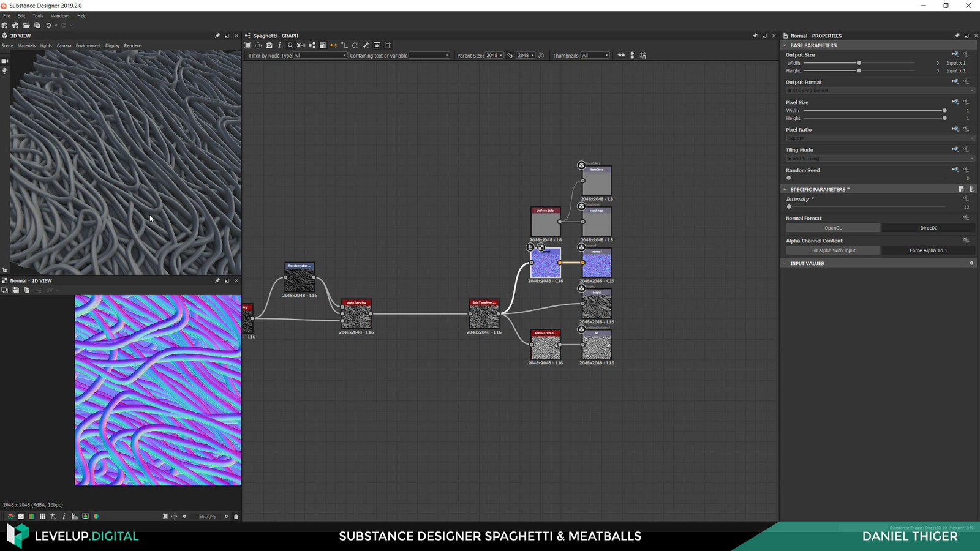Select the Uniform Color node in the graph
The width and height of the screenshot is (980, 551).
545,222
